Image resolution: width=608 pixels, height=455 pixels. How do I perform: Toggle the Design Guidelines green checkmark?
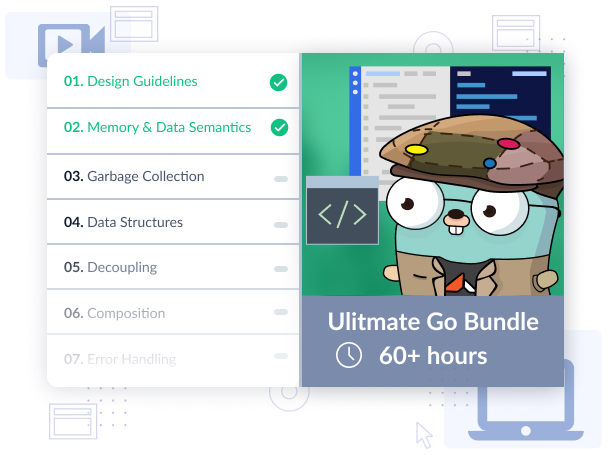(x=279, y=82)
